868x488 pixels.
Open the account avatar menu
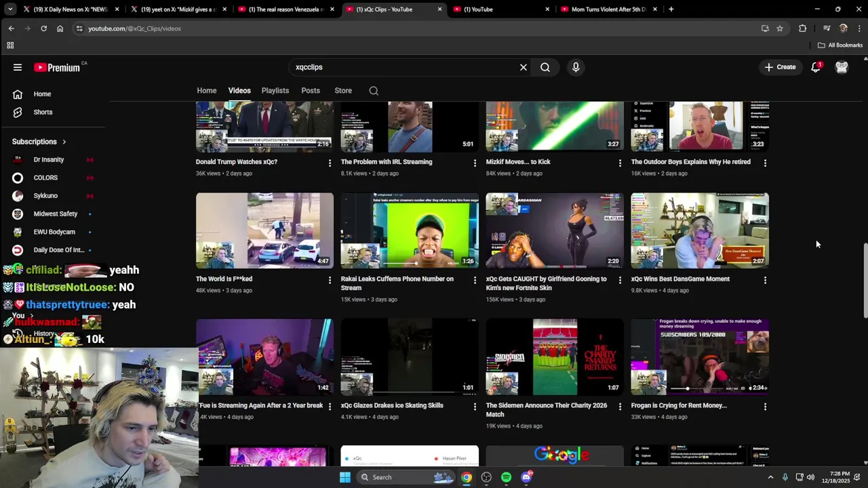coord(842,67)
